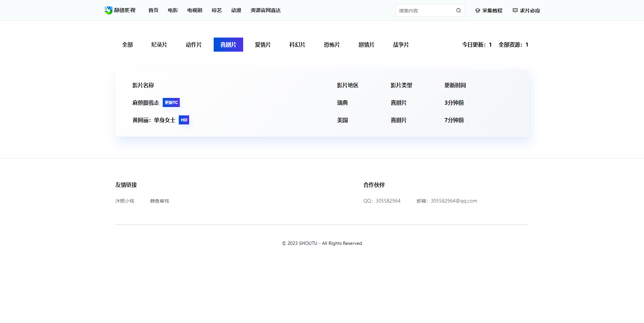This screenshot has height=323, width=644.
Task: Click the 静鱼影视 site logo
Action: (x=120, y=10)
